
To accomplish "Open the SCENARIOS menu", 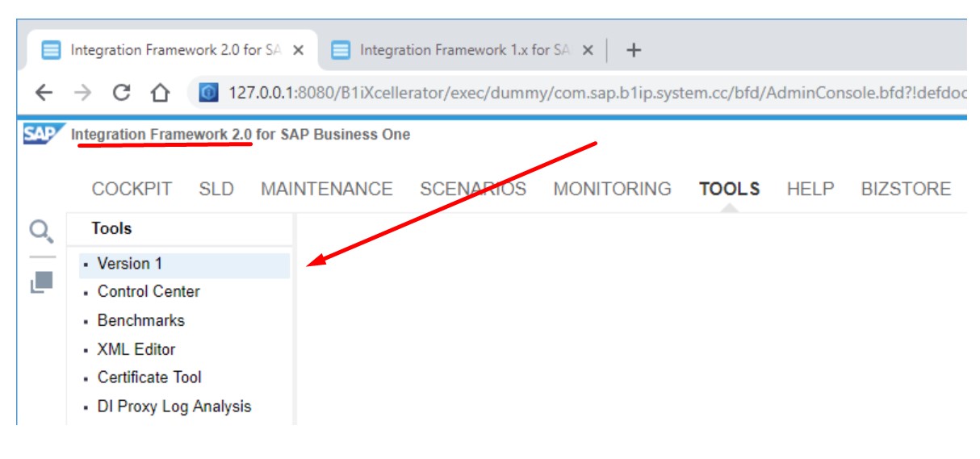I will (473, 189).
